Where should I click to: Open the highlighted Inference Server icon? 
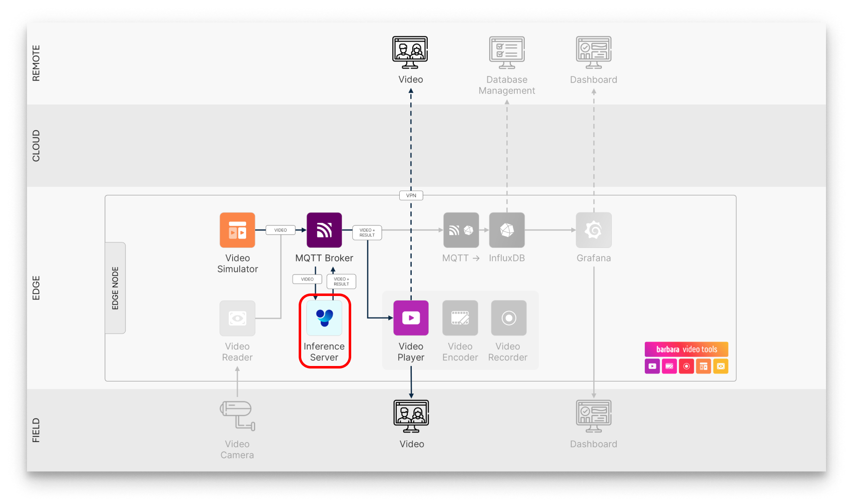[x=324, y=318]
